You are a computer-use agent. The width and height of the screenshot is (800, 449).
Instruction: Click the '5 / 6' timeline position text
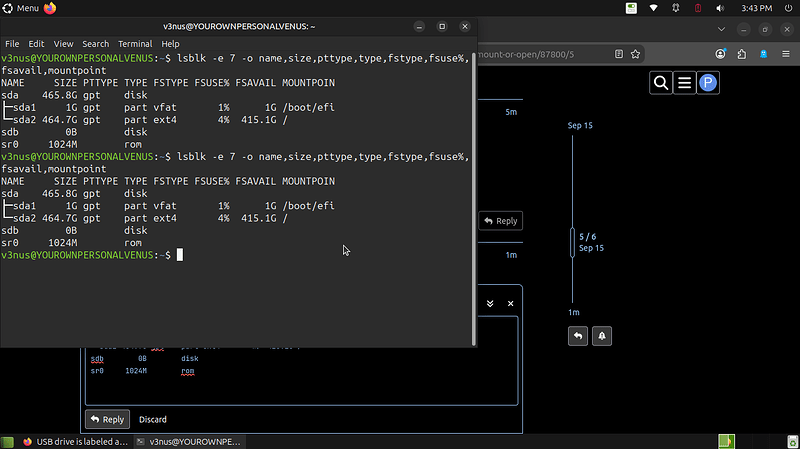coord(587,237)
